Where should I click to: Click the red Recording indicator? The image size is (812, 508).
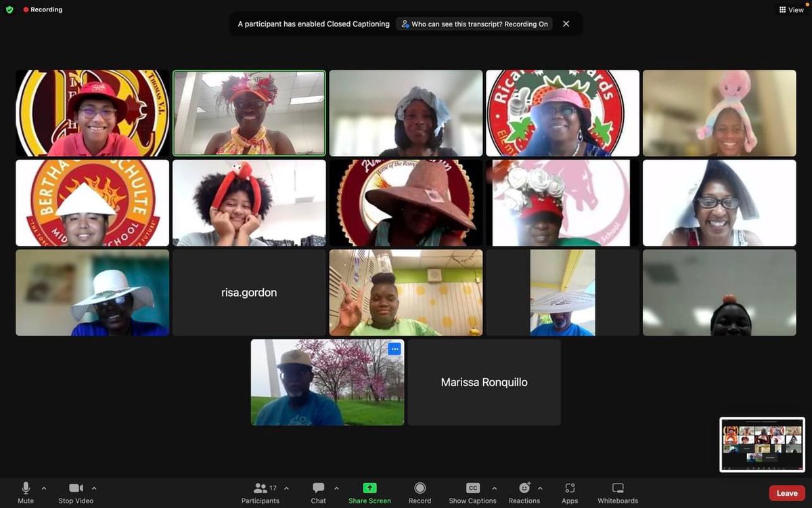coord(43,9)
